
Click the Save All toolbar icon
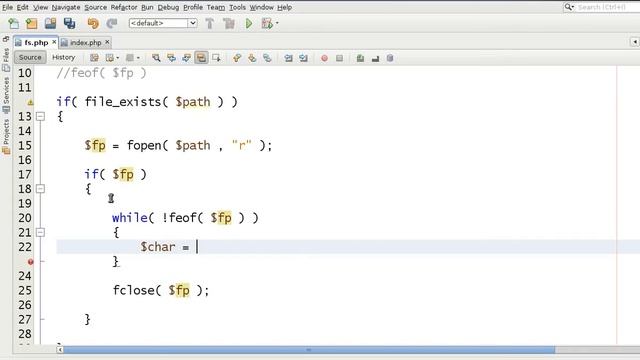[69, 23]
